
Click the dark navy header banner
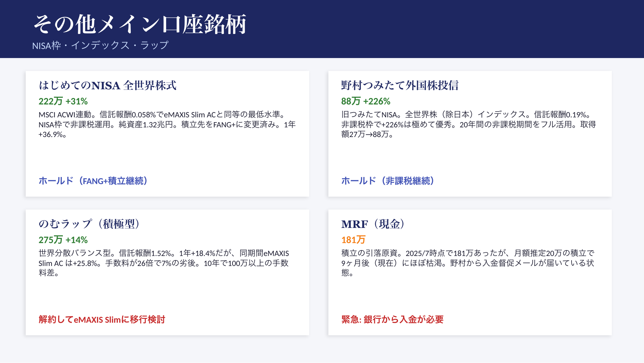pos(451,29)
